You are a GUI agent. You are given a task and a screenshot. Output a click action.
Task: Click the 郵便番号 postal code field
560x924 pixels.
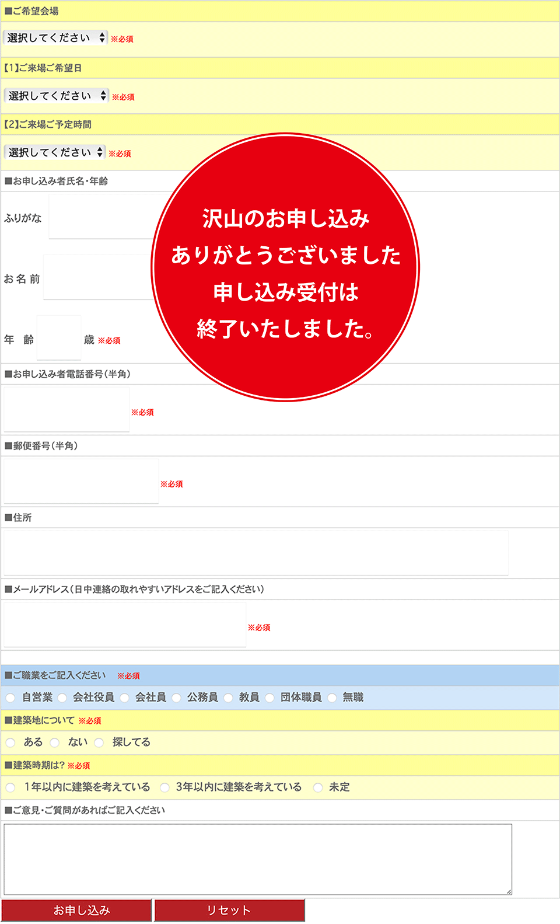tap(81, 481)
